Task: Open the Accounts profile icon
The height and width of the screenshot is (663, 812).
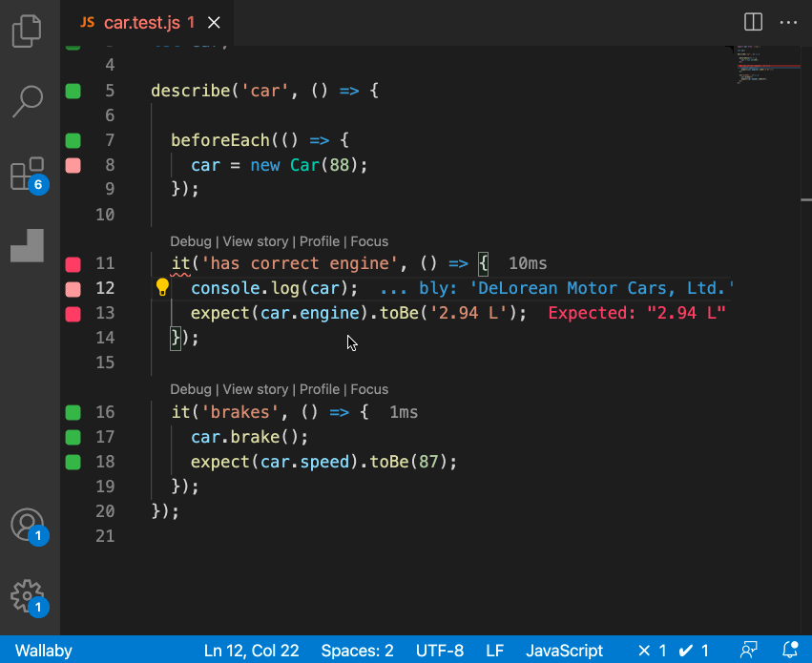Action: point(27,525)
